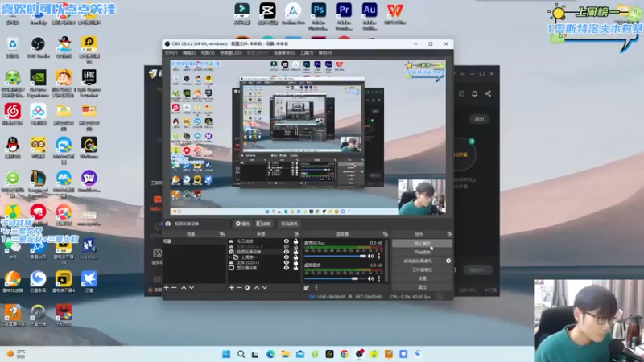Click the bell icon in the dark background window
The width and height of the screenshot is (644, 362).
point(474,93)
